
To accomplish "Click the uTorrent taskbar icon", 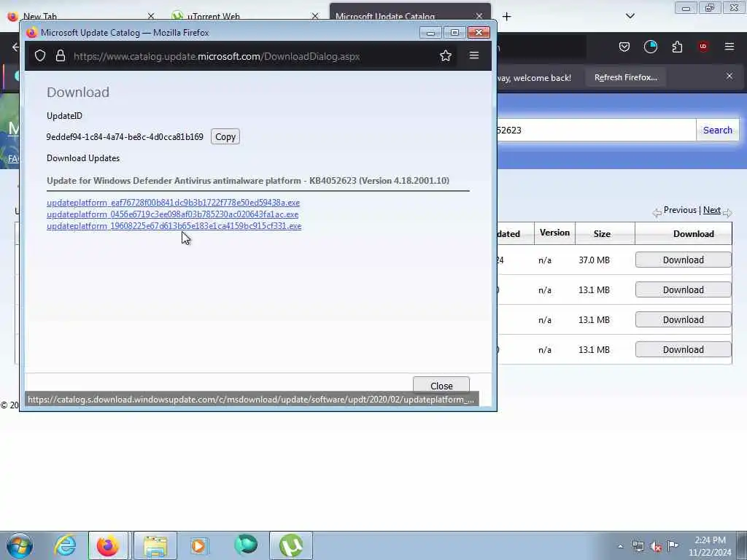I will (x=291, y=545).
